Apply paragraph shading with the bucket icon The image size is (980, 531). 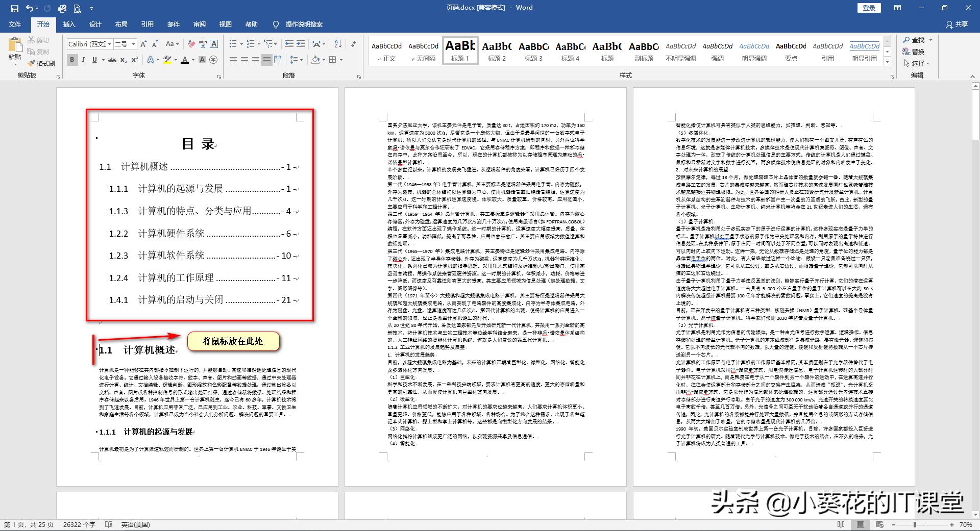point(315,60)
